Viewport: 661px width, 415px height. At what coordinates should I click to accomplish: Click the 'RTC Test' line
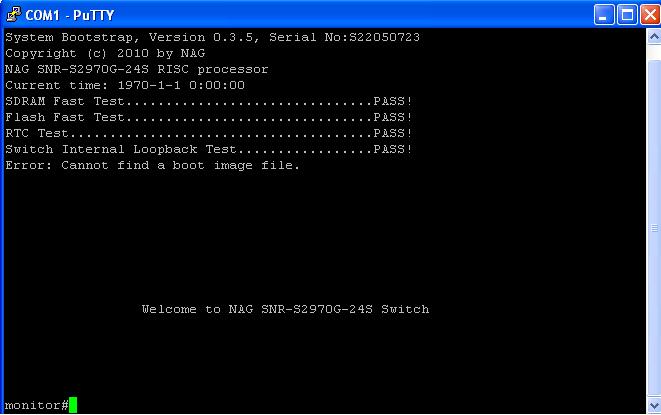pyautogui.click(x=208, y=133)
